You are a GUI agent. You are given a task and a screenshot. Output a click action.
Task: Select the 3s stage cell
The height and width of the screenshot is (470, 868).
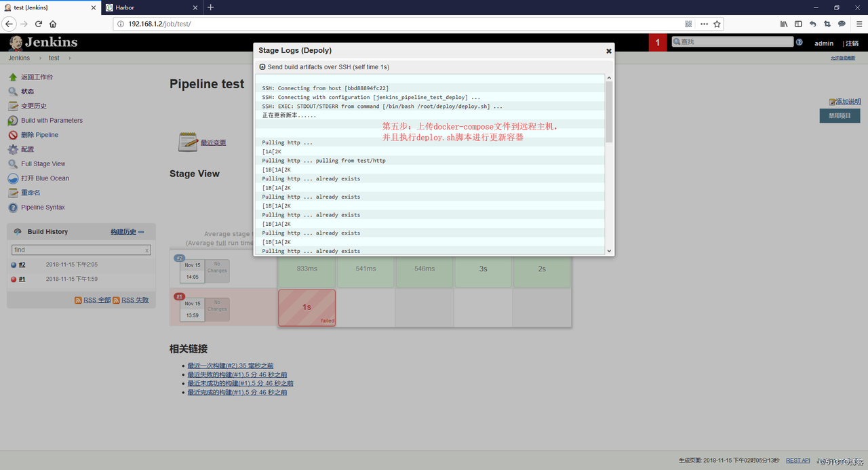[484, 269]
